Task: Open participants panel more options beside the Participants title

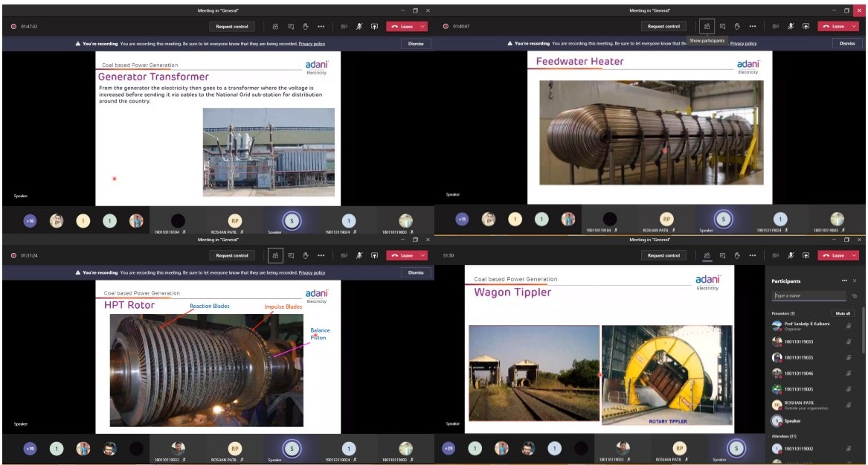Action: pos(843,281)
